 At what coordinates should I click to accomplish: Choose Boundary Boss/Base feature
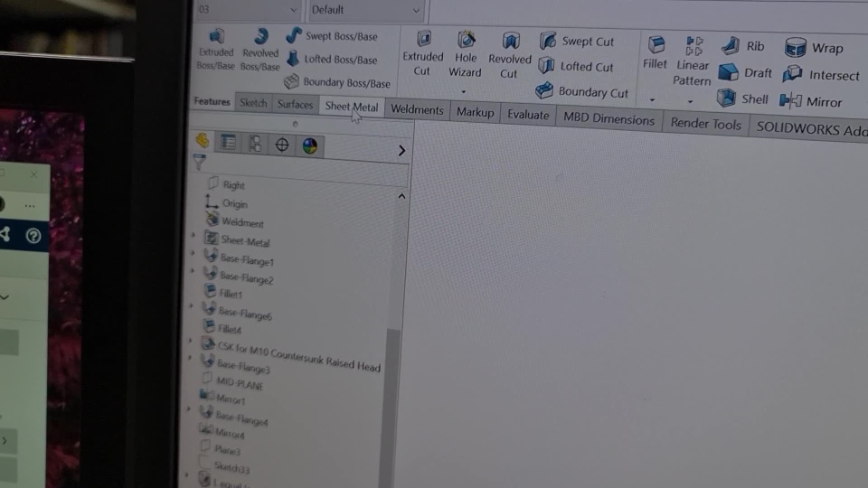click(x=337, y=82)
